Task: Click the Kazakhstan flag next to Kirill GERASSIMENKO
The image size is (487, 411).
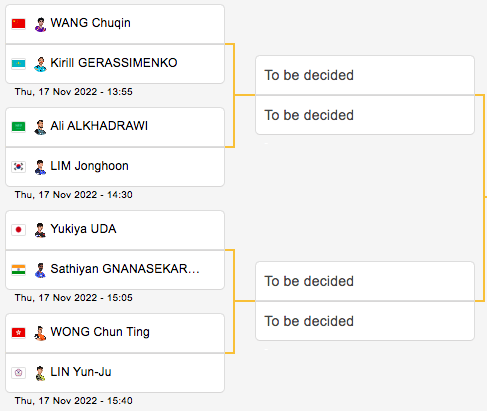Action: coord(18,63)
